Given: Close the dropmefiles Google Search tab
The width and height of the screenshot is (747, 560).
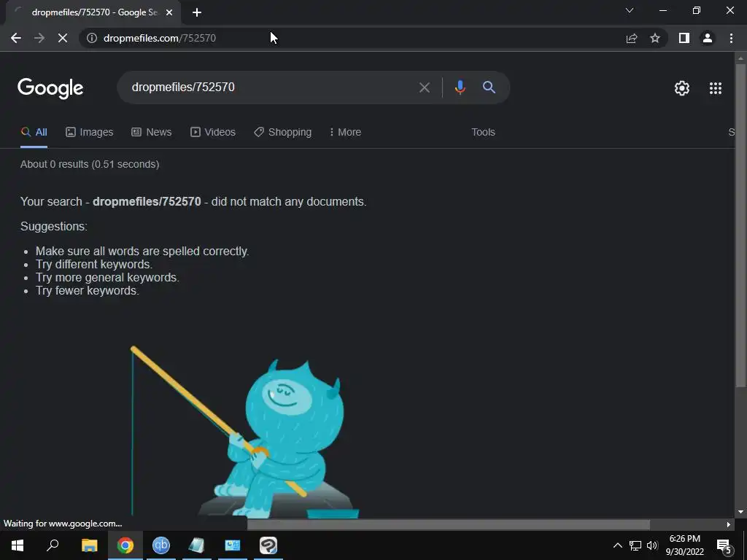Looking at the screenshot, I should 169,12.
